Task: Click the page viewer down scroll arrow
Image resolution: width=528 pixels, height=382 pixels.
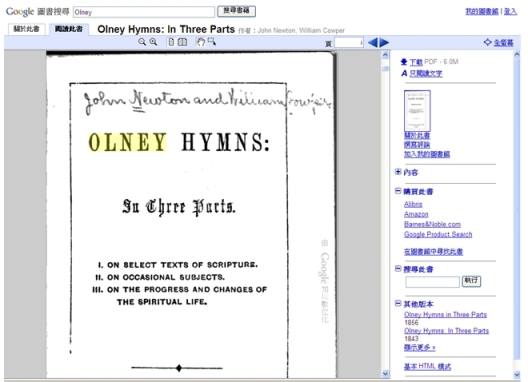Action: pos(385,373)
